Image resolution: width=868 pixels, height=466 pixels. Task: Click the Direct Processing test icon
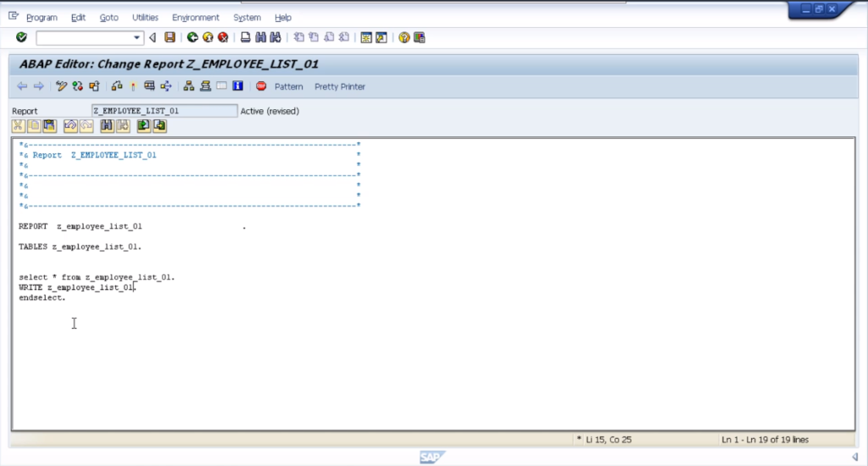[149, 86]
